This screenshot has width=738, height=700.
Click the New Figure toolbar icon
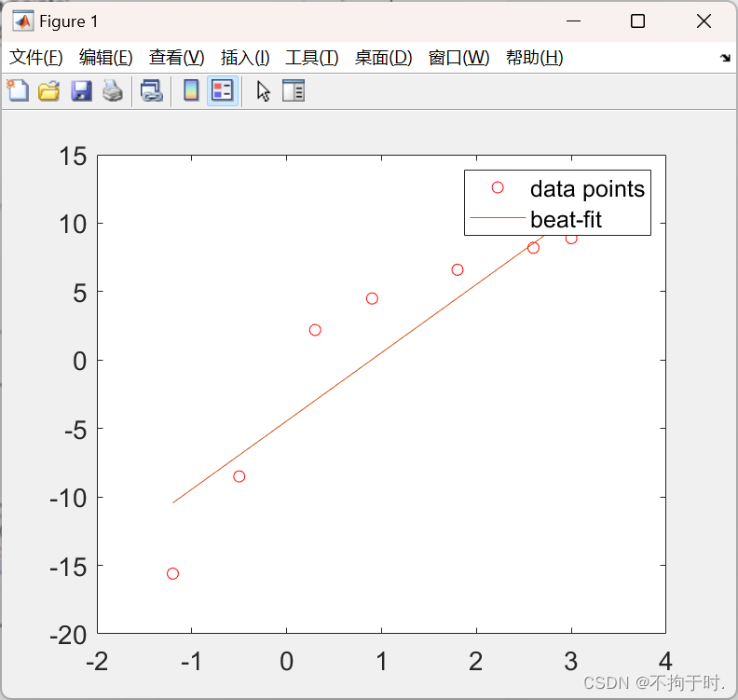click(x=18, y=90)
